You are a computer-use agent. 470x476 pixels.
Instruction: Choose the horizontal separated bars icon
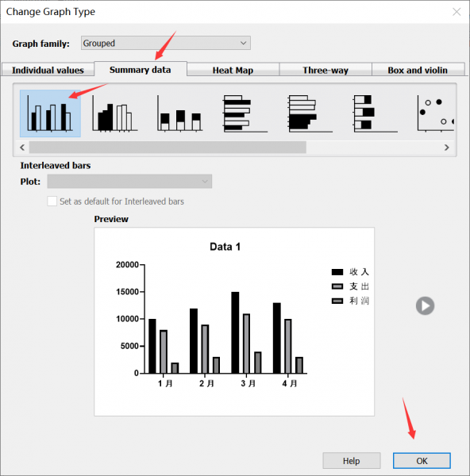310,113
